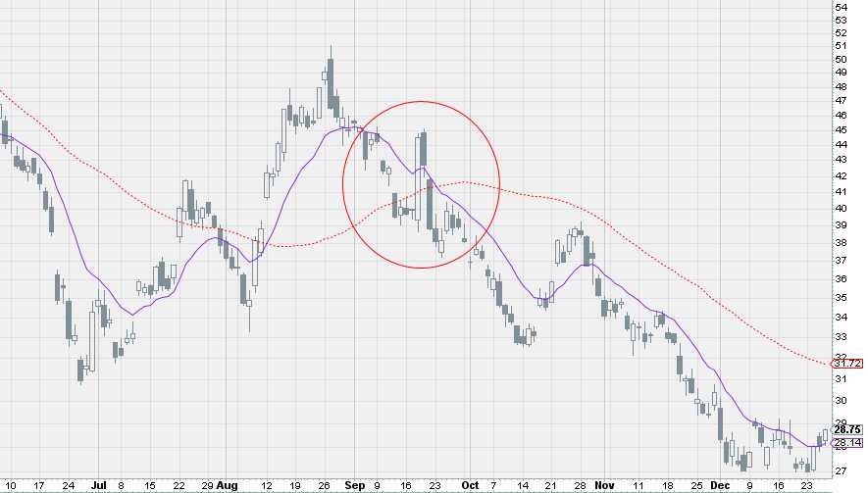This screenshot has width=868, height=493.
Task: Click the Sep label on the date axis
Action: [x=356, y=484]
